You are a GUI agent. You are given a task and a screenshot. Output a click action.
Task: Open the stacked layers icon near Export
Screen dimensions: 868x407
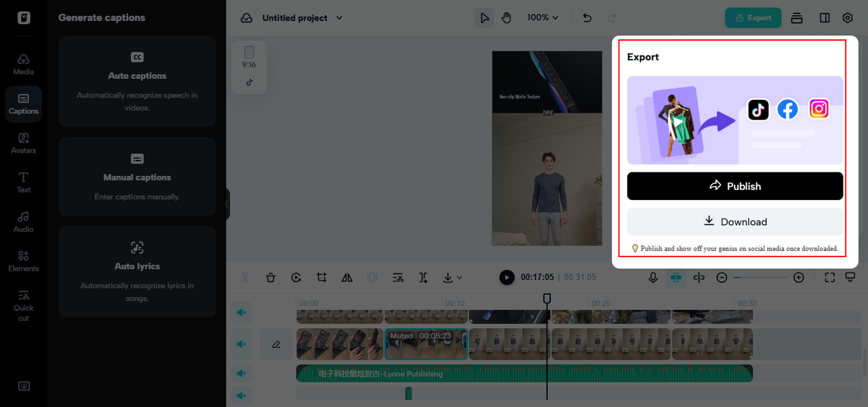(797, 18)
